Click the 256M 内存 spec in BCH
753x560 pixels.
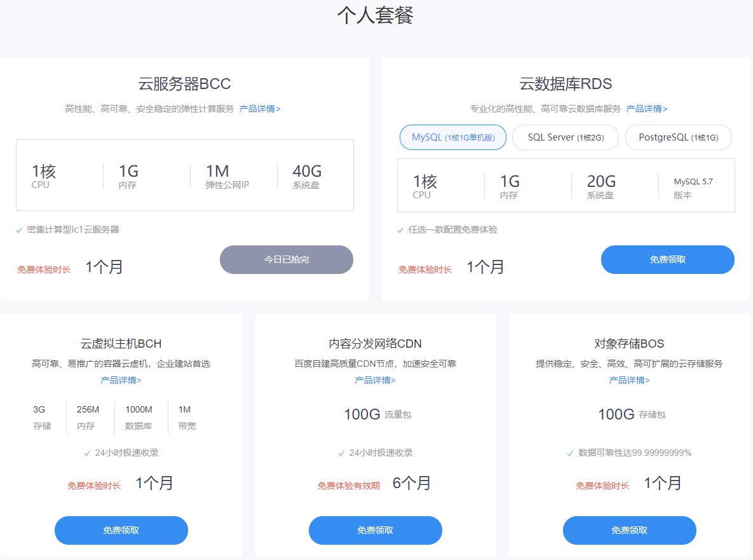(x=88, y=418)
